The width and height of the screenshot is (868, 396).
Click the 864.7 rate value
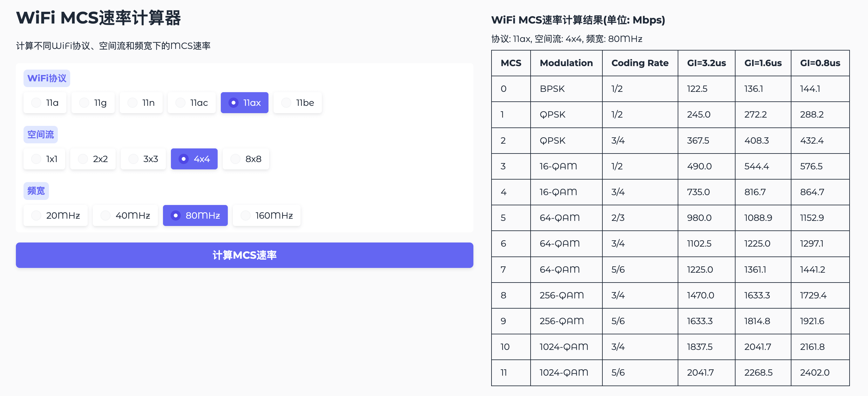(820, 192)
